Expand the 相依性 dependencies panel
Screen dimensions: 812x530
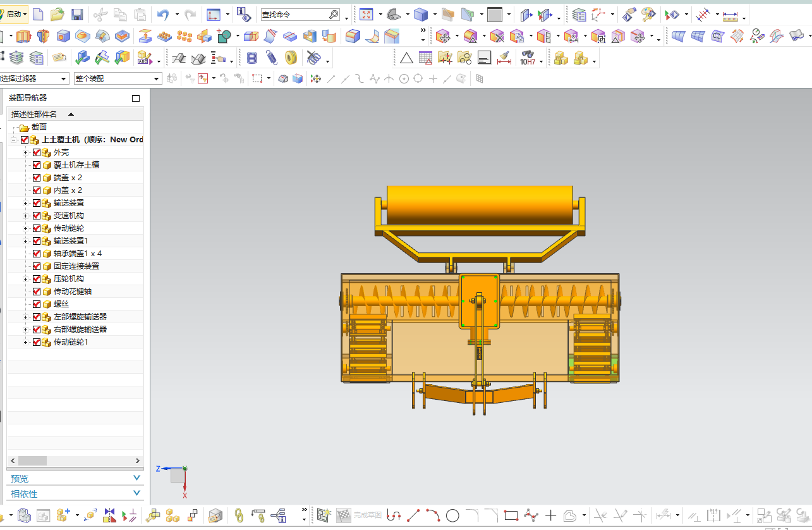click(x=75, y=494)
